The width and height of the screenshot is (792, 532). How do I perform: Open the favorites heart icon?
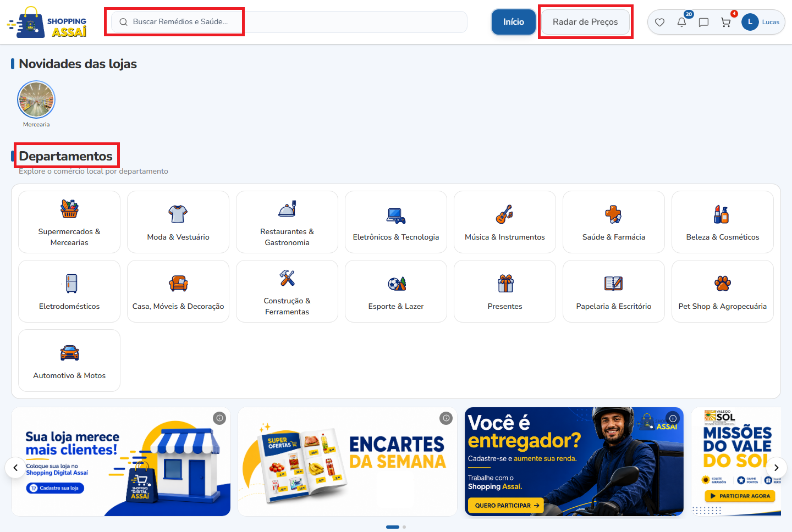tap(659, 23)
